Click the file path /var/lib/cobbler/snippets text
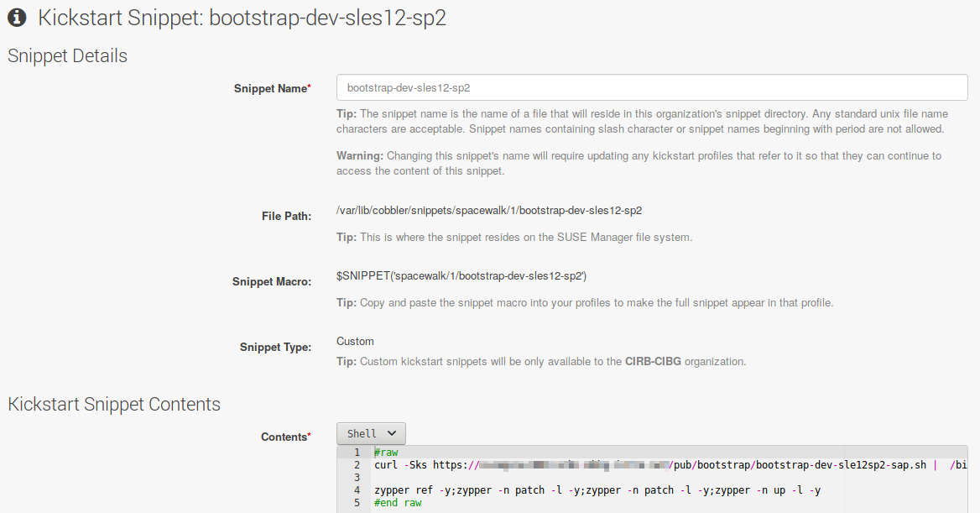Screen dimensions: 980x513 (x=489, y=210)
